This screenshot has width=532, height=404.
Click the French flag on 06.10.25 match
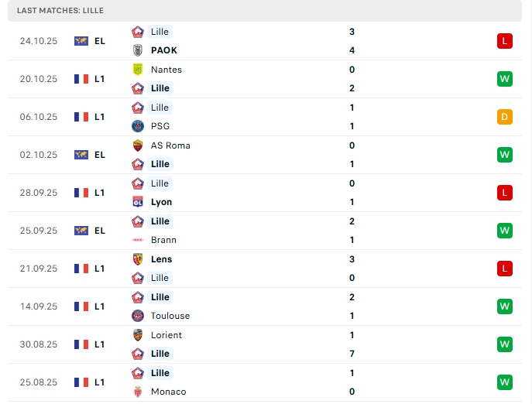(x=81, y=117)
